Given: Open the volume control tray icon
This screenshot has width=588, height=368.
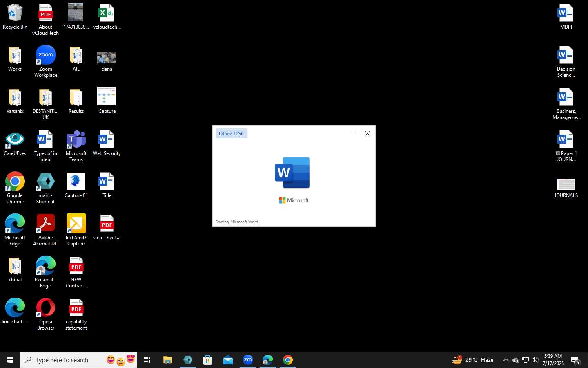Looking at the screenshot, I should pos(535,360).
